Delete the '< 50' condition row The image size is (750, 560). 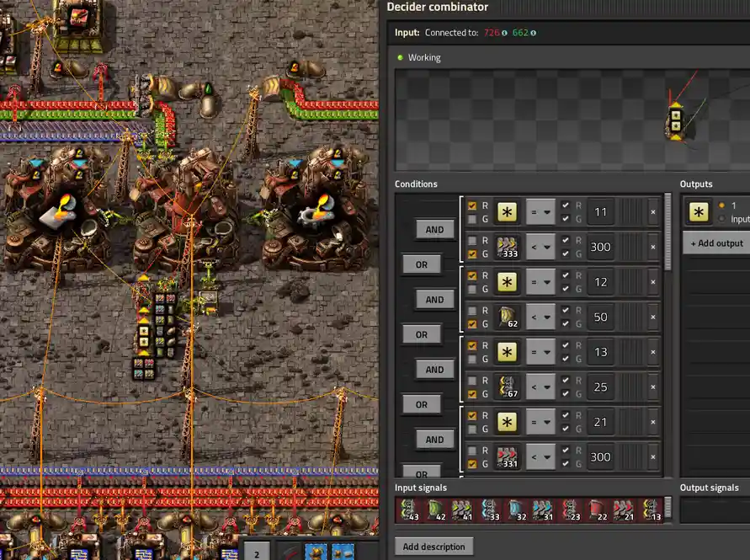pos(653,317)
